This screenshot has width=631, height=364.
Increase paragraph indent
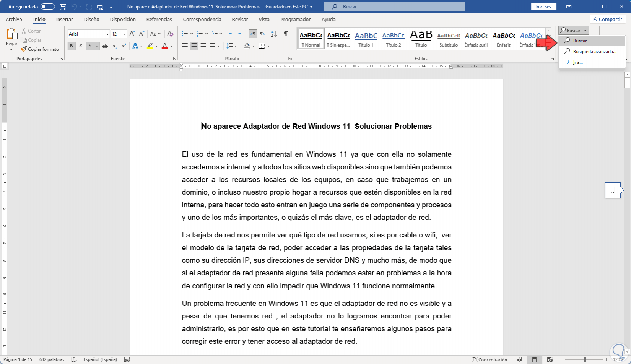tap(241, 34)
